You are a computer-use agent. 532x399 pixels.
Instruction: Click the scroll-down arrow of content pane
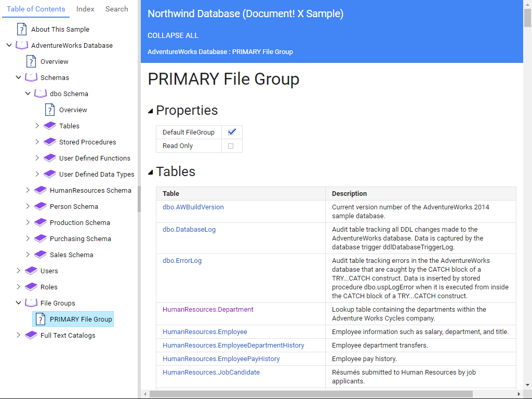pos(528,385)
